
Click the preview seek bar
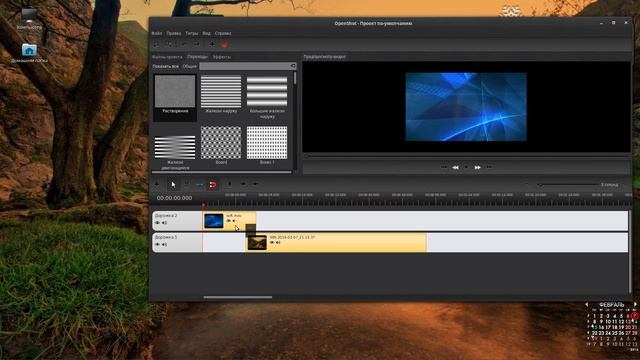click(467, 156)
